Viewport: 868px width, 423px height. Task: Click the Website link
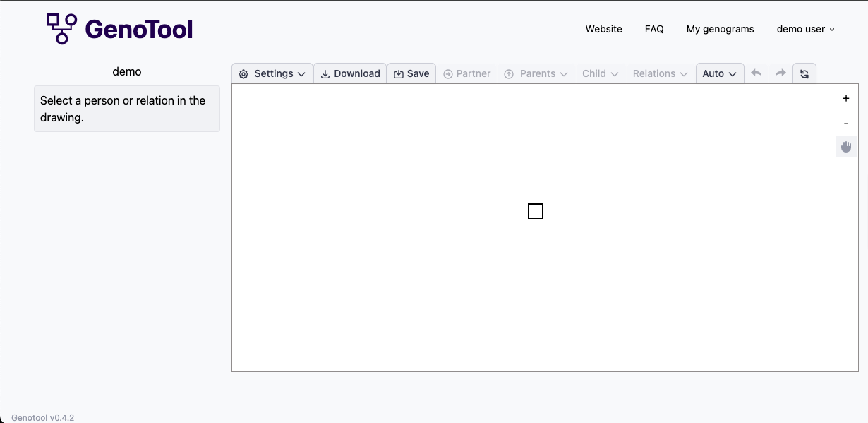pyautogui.click(x=603, y=29)
